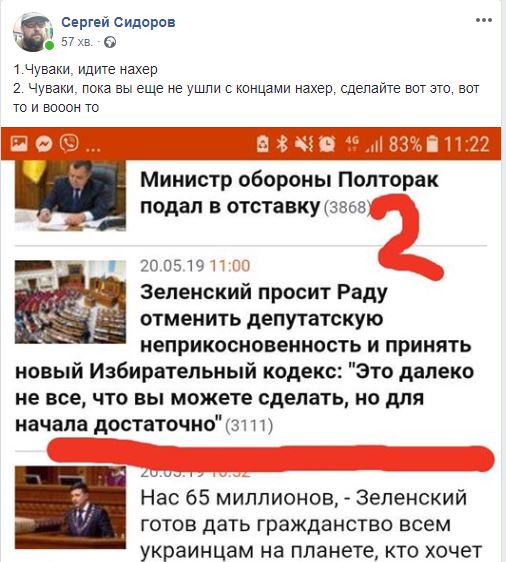Tap the 11:22 clock in status bar
The width and height of the screenshot is (506, 562).
click(467, 144)
